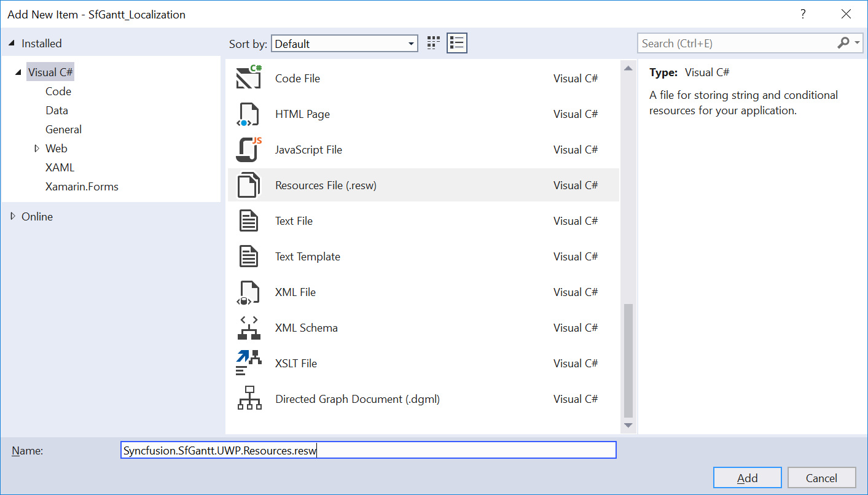The image size is (868, 495).
Task: Expand the Web tree node
Action: coord(37,148)
